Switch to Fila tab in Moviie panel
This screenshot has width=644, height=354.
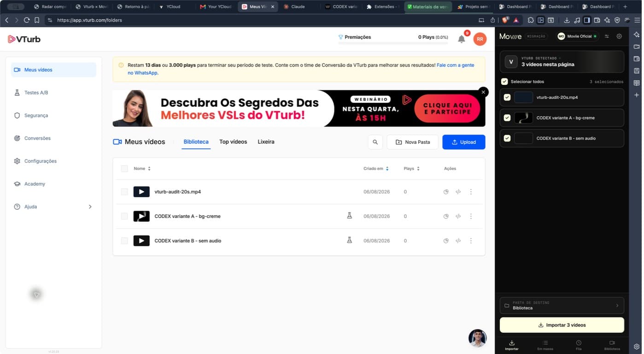point(579,345)
